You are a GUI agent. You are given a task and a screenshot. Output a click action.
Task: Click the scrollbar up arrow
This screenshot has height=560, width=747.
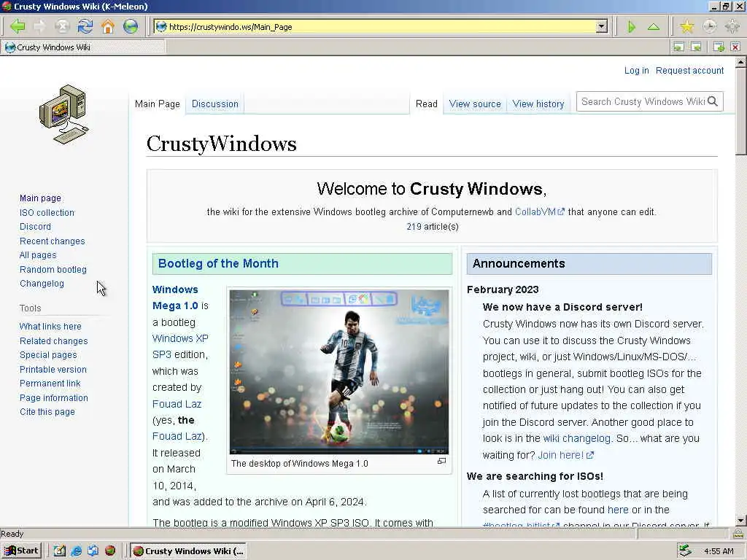coord(741,63)
